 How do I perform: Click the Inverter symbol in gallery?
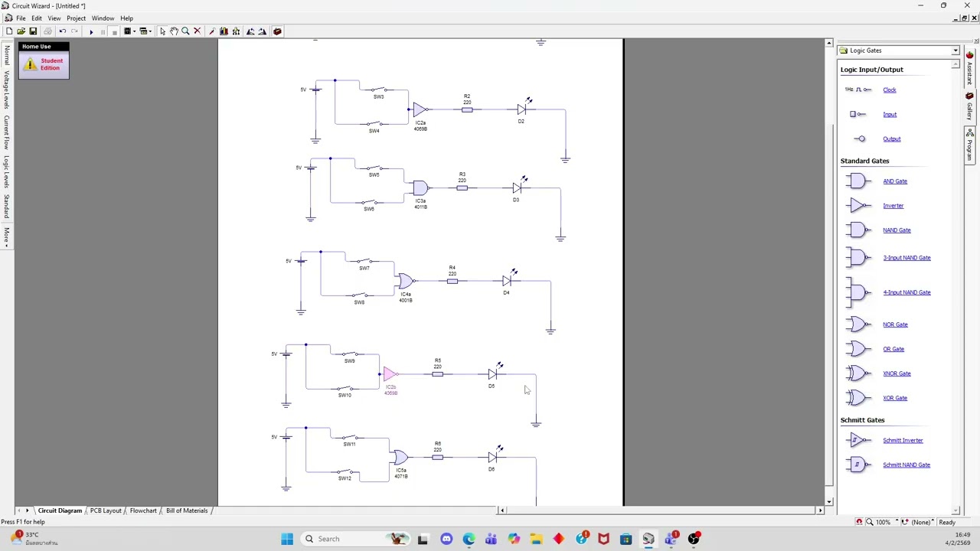(858, 205)
